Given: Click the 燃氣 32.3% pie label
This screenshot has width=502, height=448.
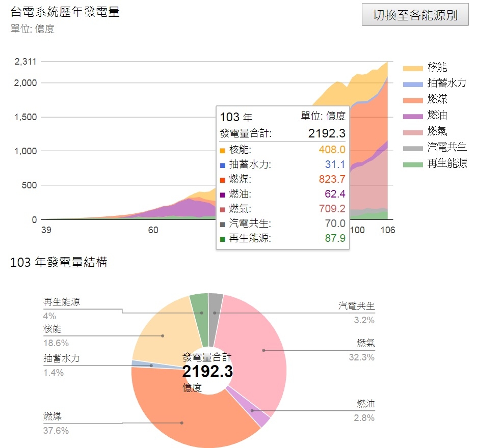Looking at the screenshot, I should click(x=362, y=350).
